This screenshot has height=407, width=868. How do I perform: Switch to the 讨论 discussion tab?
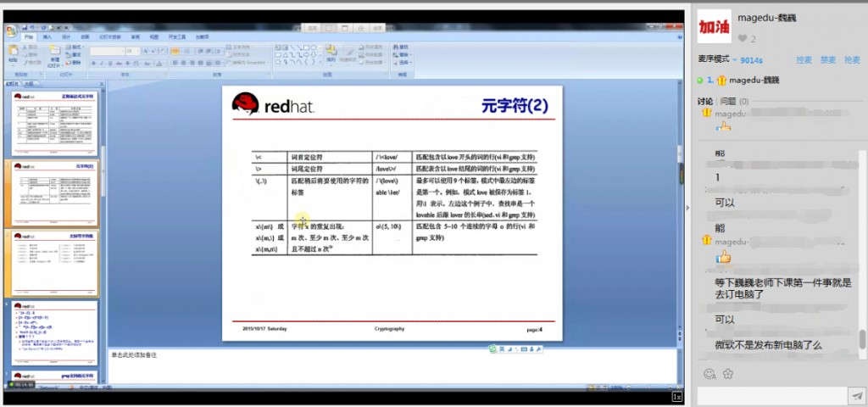(x=705, y=101)
